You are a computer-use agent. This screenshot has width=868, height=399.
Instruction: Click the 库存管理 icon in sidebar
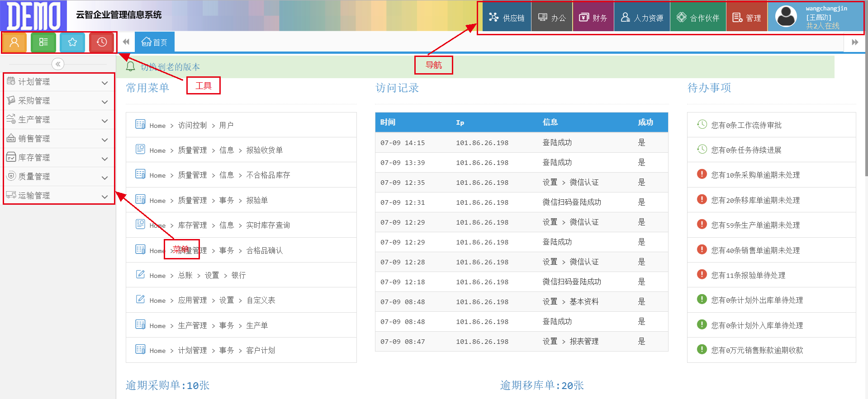coord(11,157)
